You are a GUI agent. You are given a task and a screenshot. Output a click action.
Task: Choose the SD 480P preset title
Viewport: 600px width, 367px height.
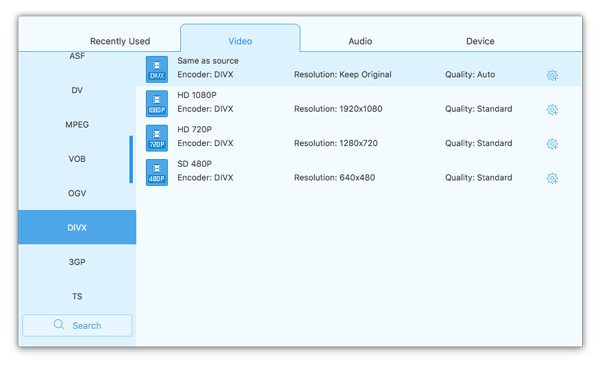[194, 164]
